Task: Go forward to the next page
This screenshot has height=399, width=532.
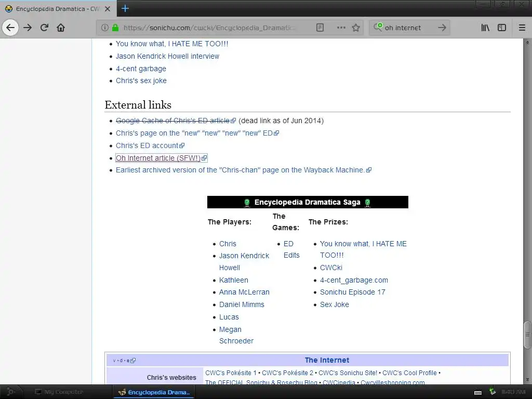Action: point(28,28)
